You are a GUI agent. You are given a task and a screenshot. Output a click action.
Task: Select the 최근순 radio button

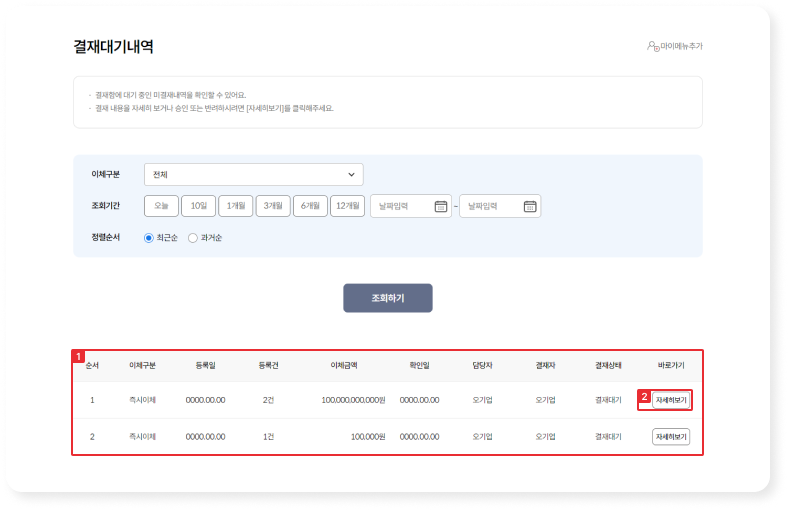tap(149, 238)
